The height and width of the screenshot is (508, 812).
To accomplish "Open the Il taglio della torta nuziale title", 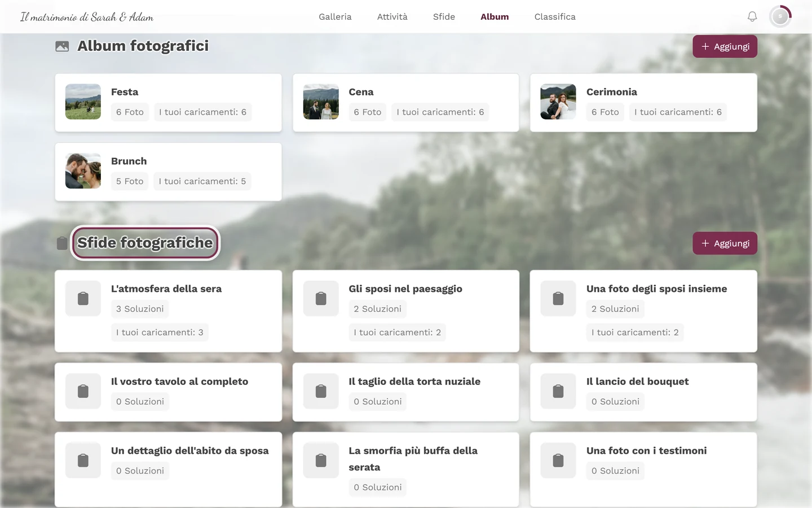I will coord(414,382).
